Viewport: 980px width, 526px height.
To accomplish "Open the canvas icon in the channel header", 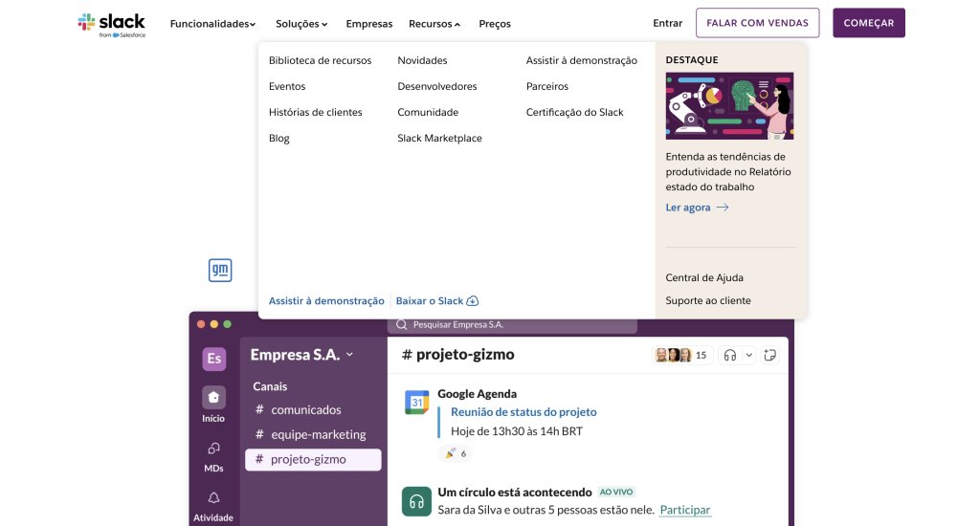I will tap(770, 356).
